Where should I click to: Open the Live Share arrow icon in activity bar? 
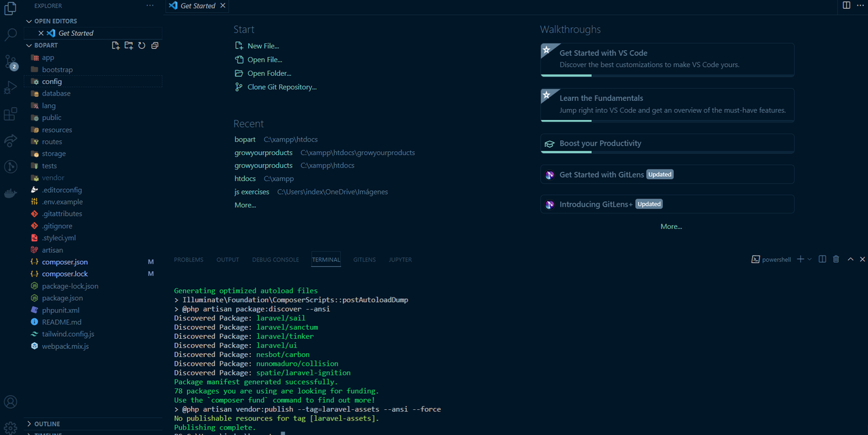[11, 140]
